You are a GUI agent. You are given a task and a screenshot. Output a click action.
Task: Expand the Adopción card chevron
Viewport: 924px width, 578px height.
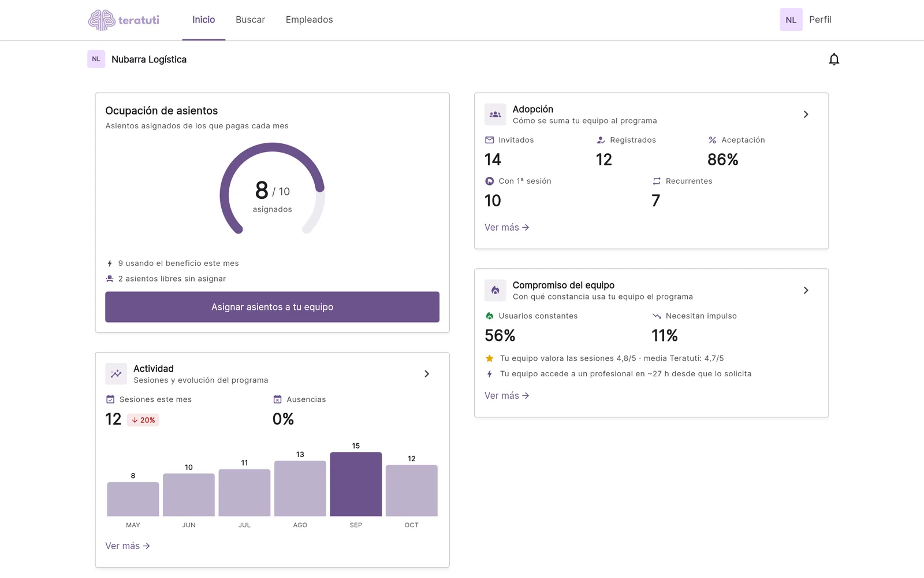click(806, 114)
